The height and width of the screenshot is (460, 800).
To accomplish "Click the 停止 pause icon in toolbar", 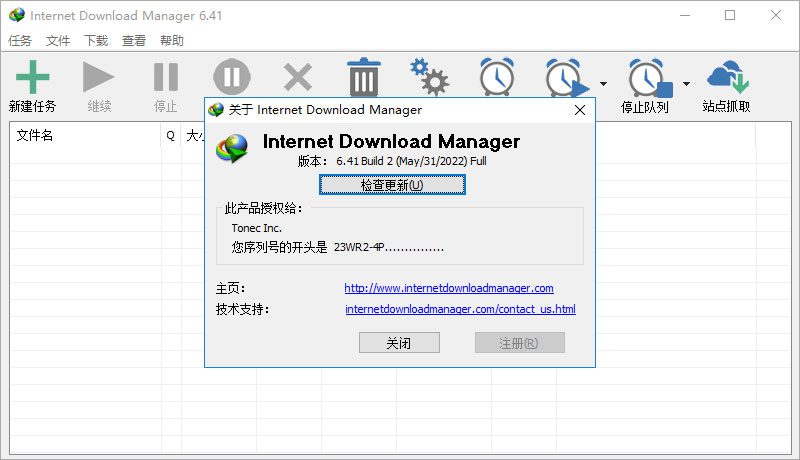I will point(165,79).
